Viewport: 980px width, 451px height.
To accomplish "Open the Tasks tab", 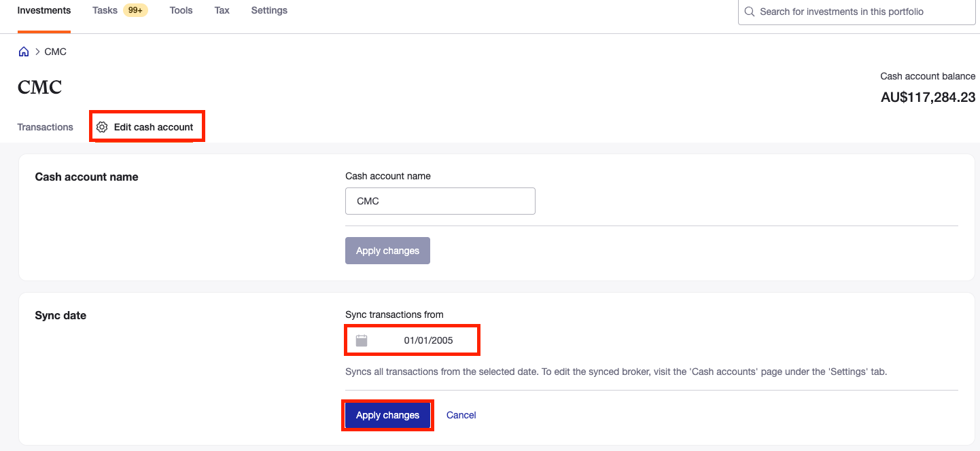I will pyautogui.click(x=105, y=10).
